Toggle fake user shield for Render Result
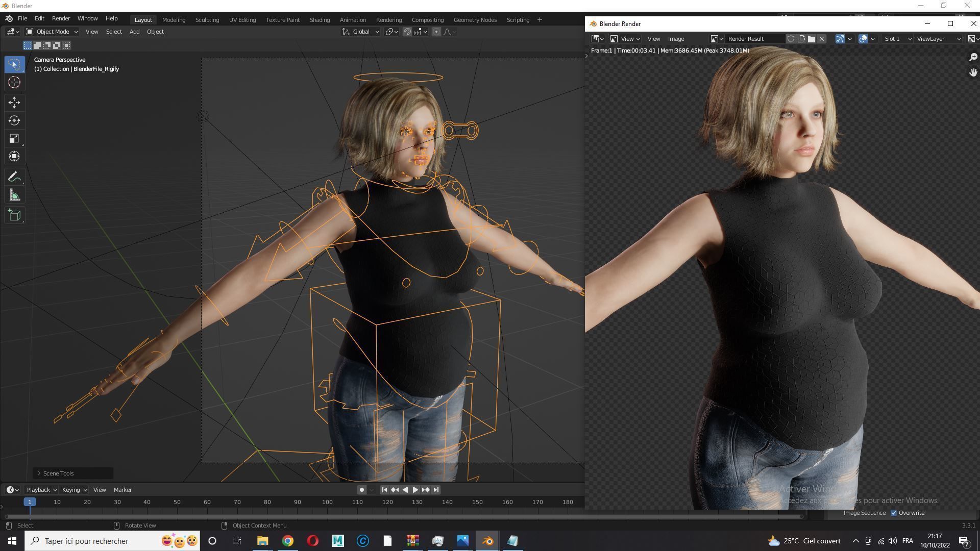 coord(791,39)
